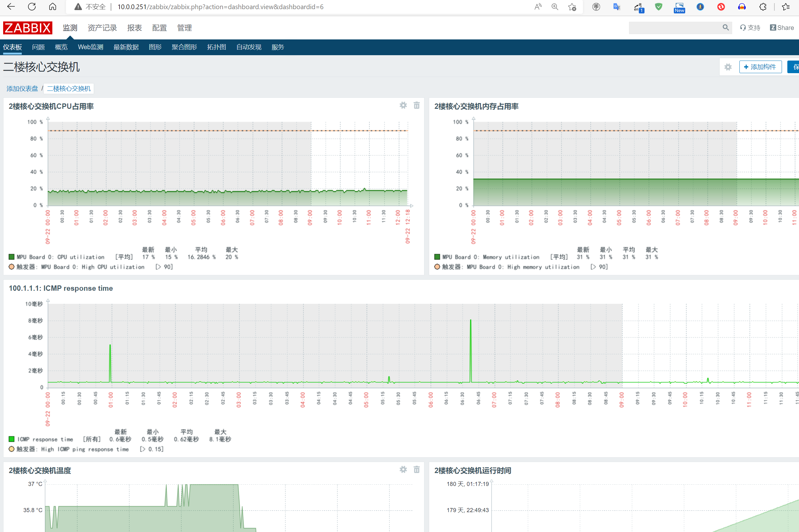Open read aloud icon in address bar
This screenshot has height=532, width=799.
point(538,7)
